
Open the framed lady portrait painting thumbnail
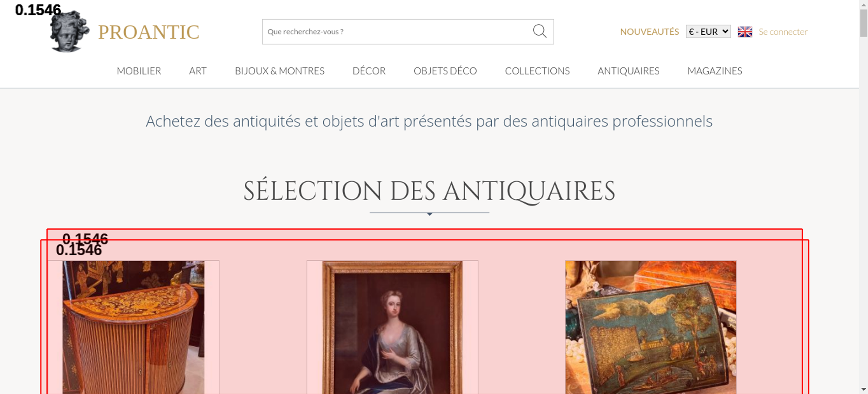click(392, 327)
